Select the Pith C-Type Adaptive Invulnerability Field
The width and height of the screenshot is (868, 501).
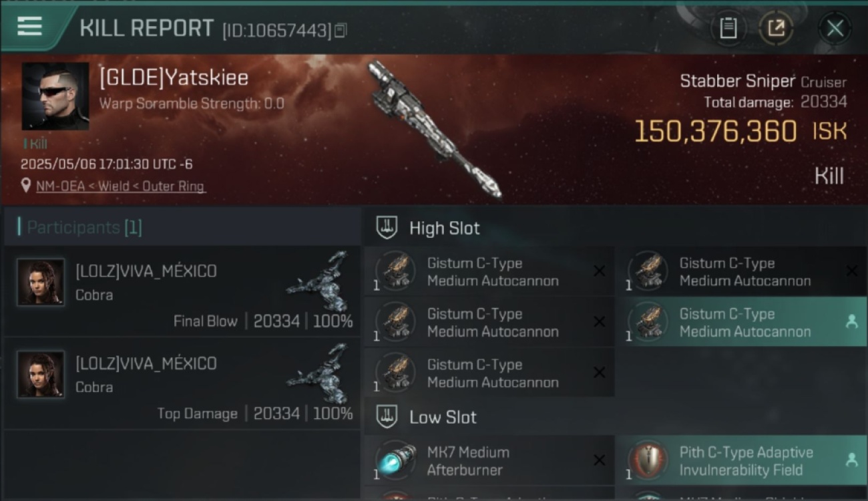[x=740, y=460]
